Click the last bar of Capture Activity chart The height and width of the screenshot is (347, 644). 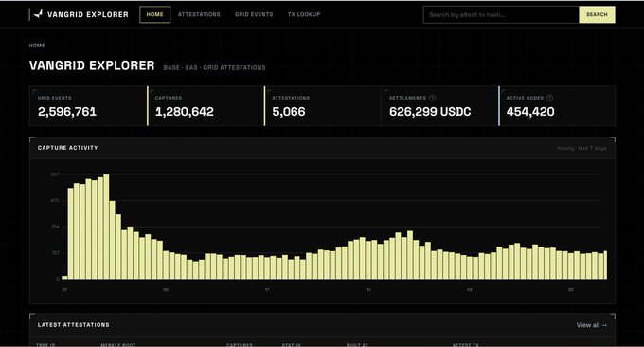[605, 265]
